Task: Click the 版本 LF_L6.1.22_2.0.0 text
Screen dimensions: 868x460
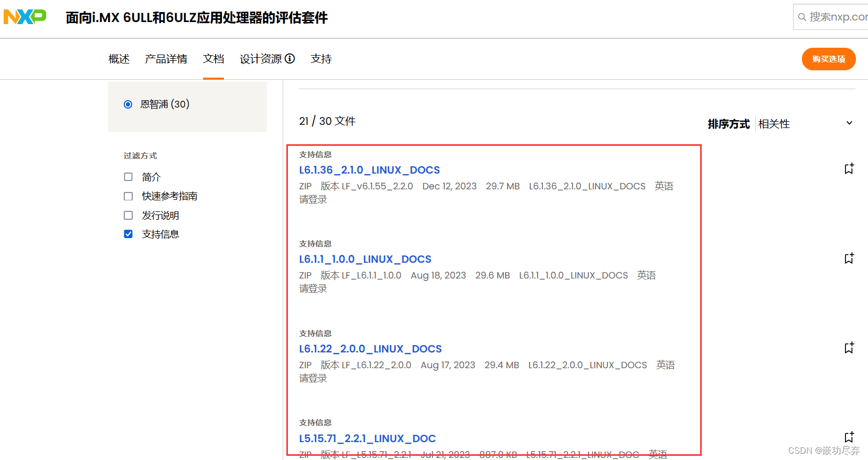Action: tap(366, 365)
